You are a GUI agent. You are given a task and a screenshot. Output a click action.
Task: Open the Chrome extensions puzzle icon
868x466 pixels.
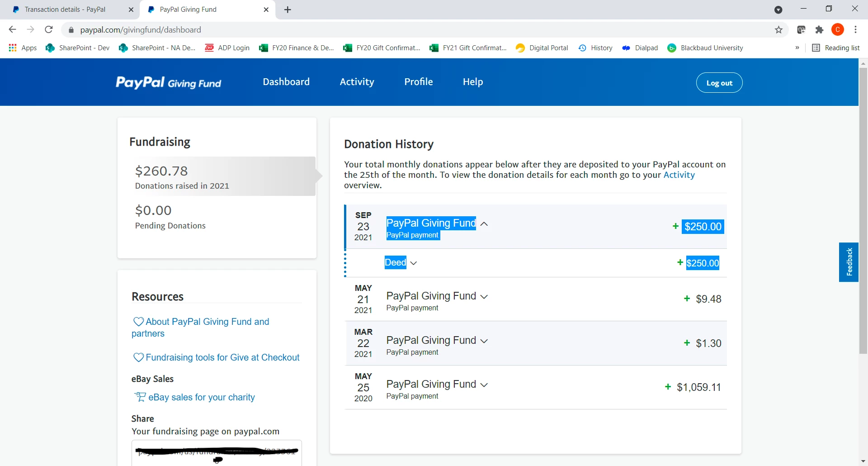point(819,30)
